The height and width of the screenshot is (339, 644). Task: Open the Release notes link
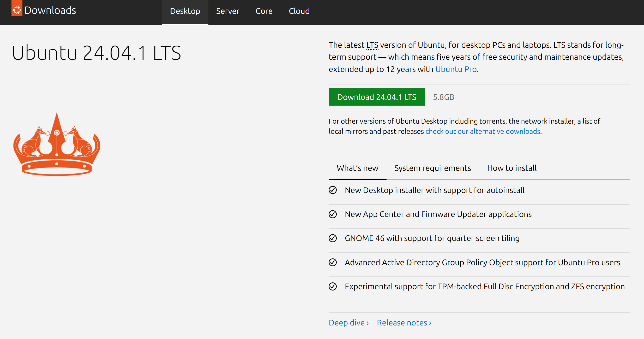404,323
